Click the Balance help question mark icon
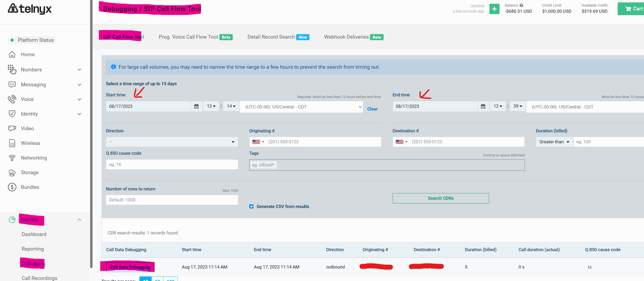The image size is (644, 281). [521, 5]
